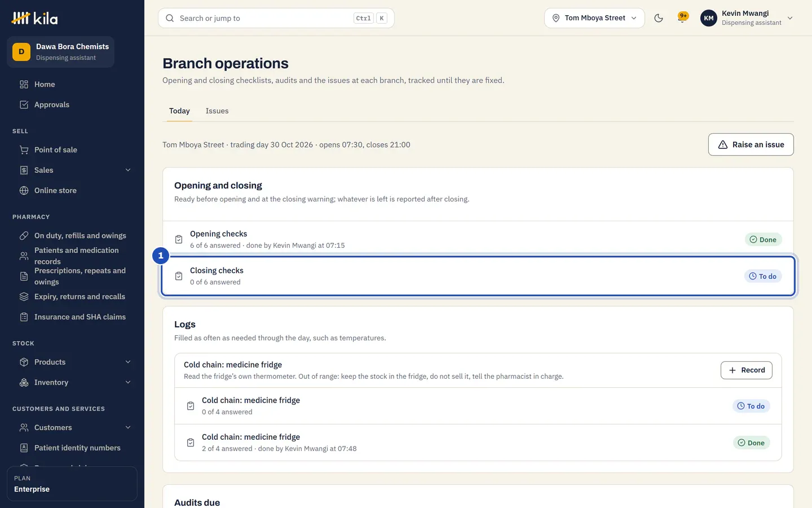Open the Kevin Mwangi account menu chevron
The height and width of the screenshot is (508, 812).
click(790, 18)
